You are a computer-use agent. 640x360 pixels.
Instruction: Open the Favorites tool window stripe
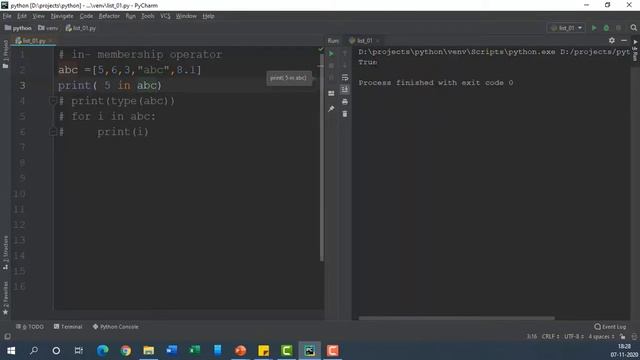5,298
